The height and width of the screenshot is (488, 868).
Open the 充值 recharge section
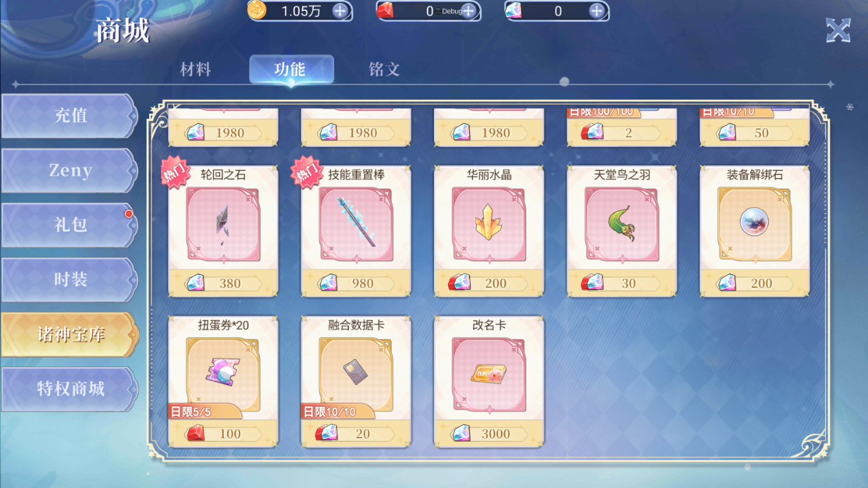click(69, 116)
